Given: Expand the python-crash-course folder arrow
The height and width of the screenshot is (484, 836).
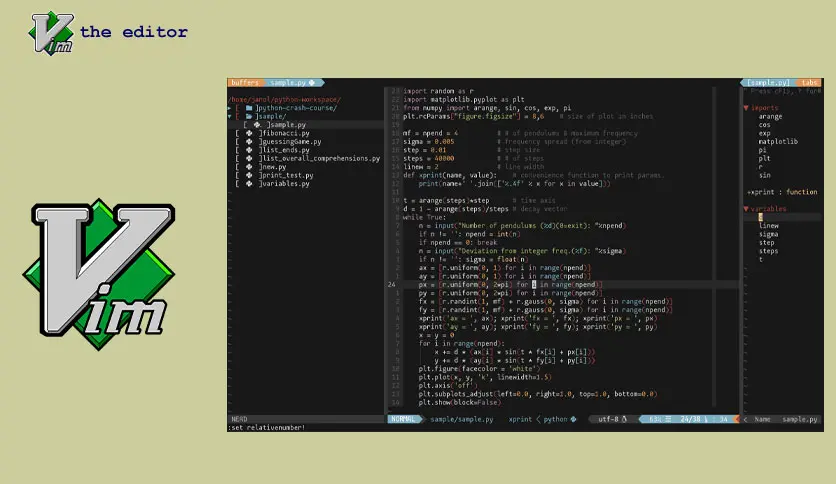Looking at the screenshot, I should pos(230,108).
